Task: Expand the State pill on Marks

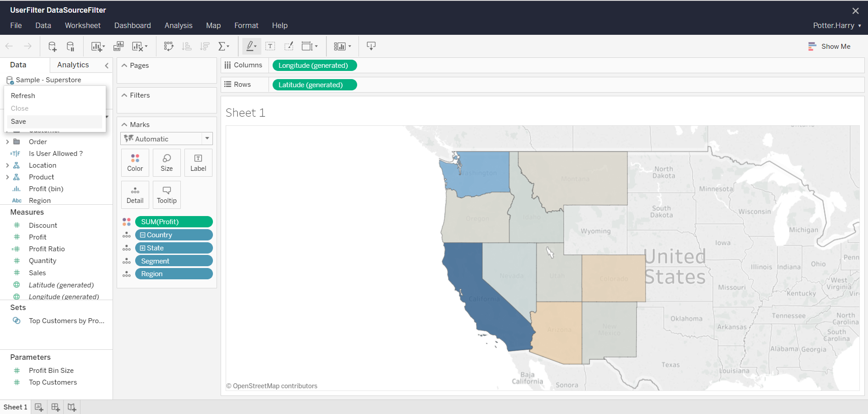Action: coord(143,248)
